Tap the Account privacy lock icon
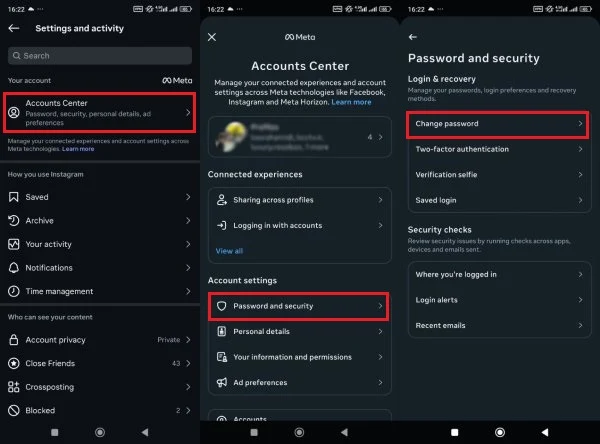The image size is (600, 444). [13, 340]
